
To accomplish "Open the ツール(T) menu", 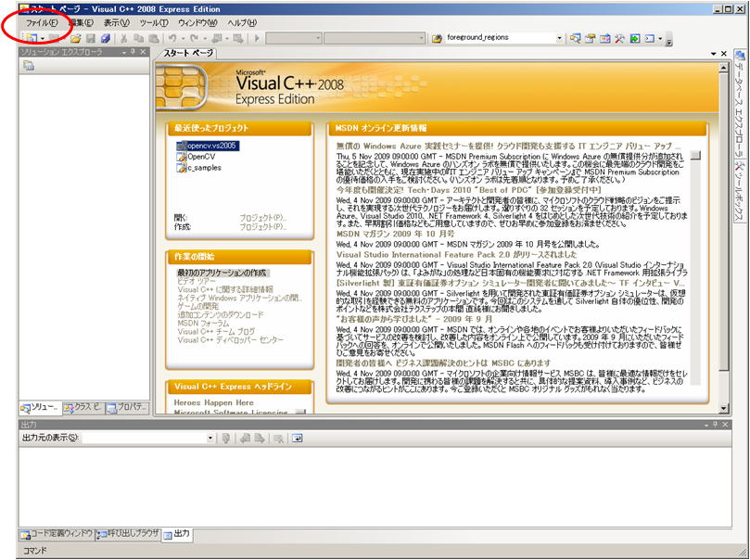I will pos(154,22).
